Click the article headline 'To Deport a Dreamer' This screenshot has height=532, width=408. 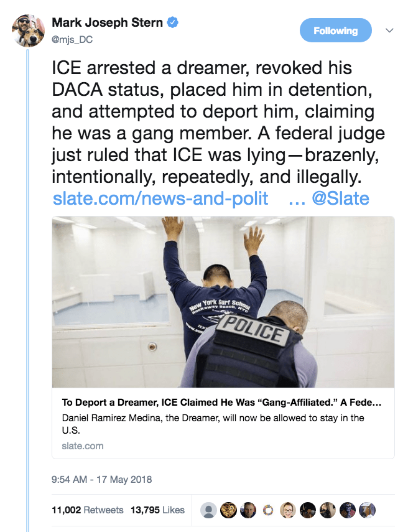(221, 402)
